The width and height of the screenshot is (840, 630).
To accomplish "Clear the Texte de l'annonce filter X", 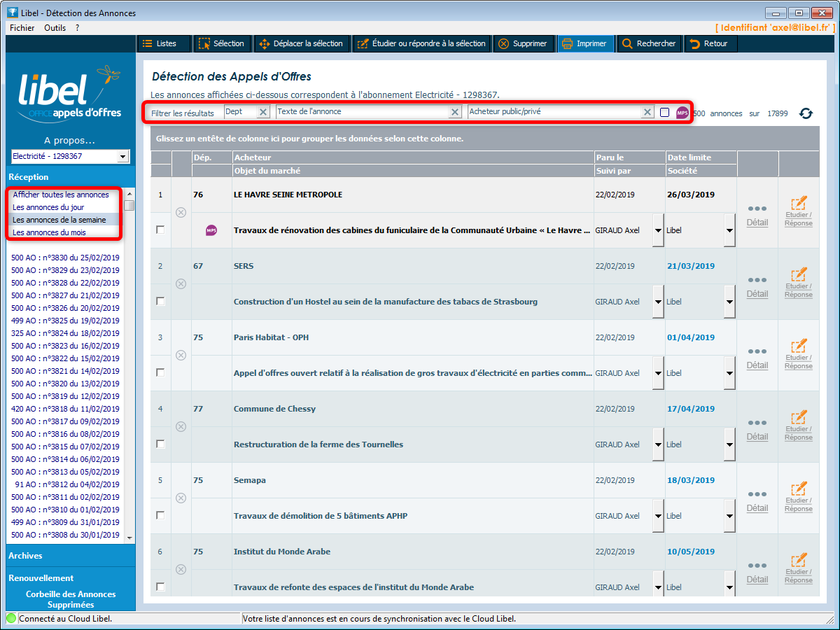I will [x=455, y=112].
